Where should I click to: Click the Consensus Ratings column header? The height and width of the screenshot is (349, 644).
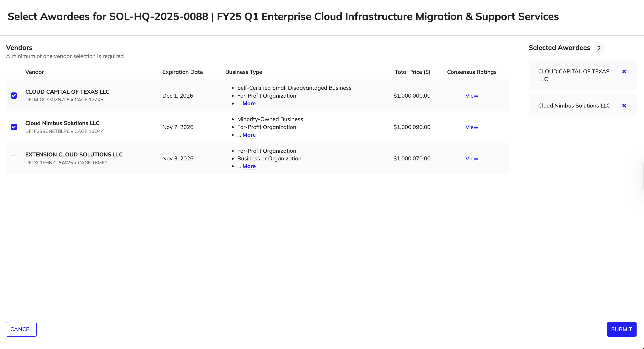point(471,72)
